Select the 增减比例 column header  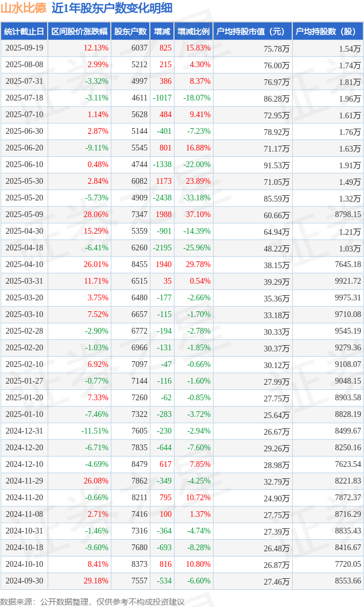[193, 32]
